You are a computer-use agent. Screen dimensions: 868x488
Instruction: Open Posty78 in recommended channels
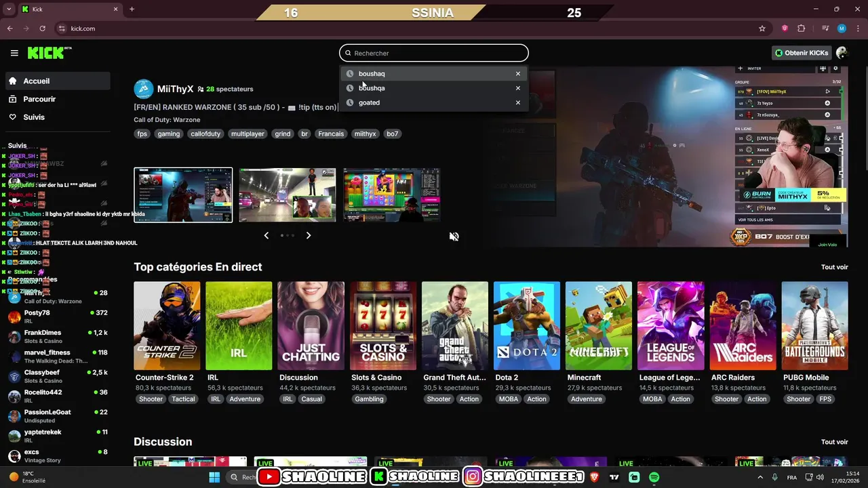tap(58, 317)
